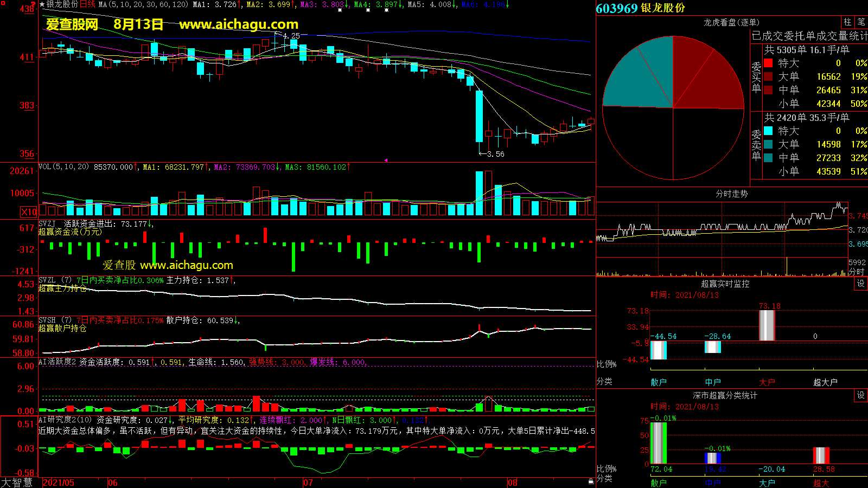Click the magenta arrow marker on price chart
This screenshot has height=488, width=868.
[x=386, y=160]
